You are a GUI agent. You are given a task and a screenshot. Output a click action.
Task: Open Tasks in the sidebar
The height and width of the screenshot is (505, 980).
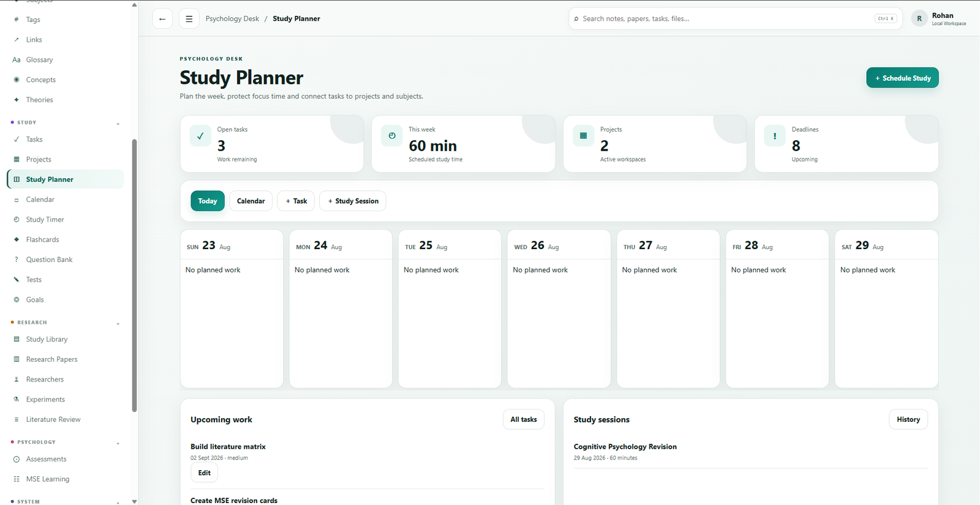(65, 140)
